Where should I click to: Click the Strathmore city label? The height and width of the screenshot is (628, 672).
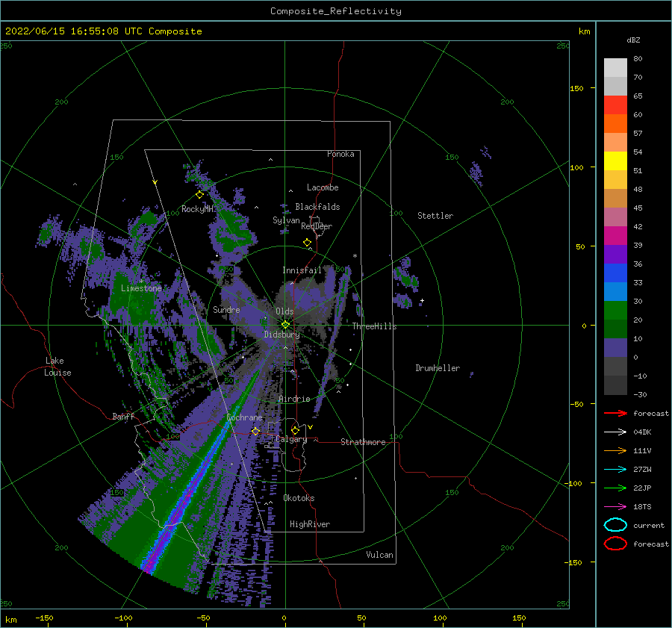(x=363, y=442)
